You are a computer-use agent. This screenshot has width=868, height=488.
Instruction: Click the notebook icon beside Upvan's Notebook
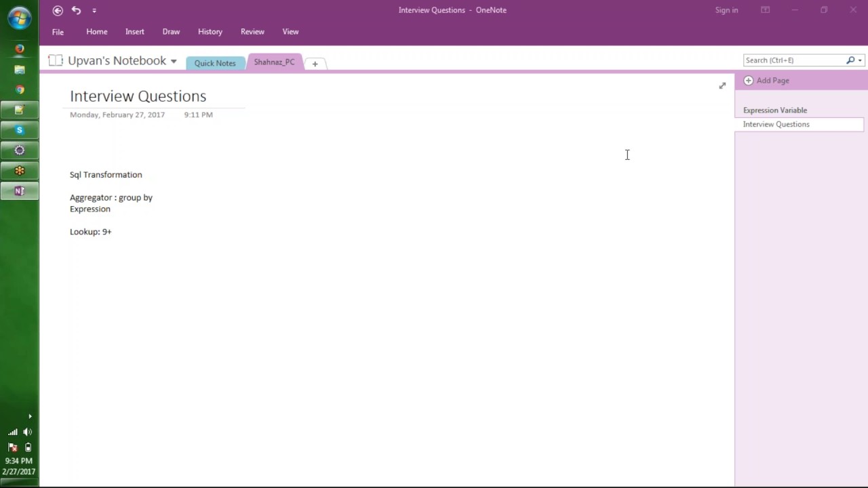(56, 60)
